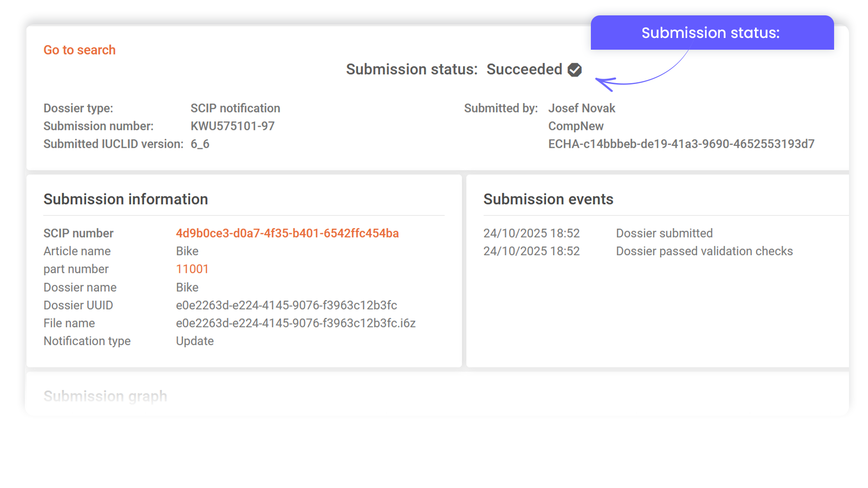Click submitter name Josef Novak
Screen dimensions: 868x488
581,108
